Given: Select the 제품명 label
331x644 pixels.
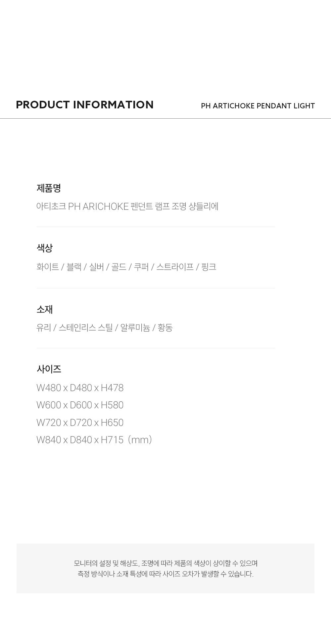Looking at the screenshot, I should 49,188.
